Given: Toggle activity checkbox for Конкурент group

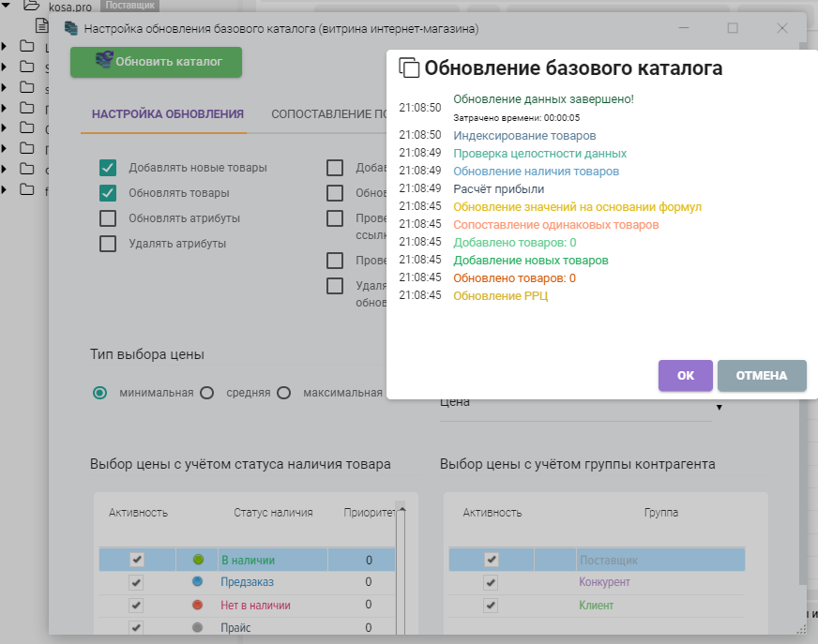Looking at the screenshot, I should tap(491, 582).
